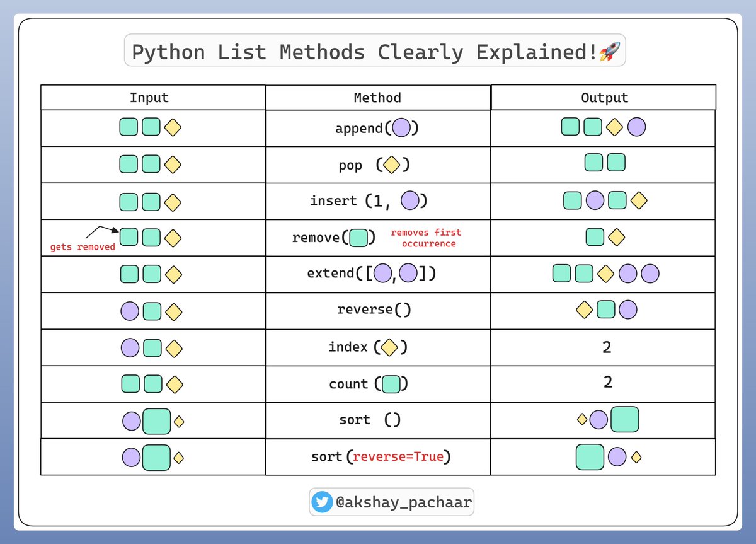Click the 'pop' method text

point(350,166)
